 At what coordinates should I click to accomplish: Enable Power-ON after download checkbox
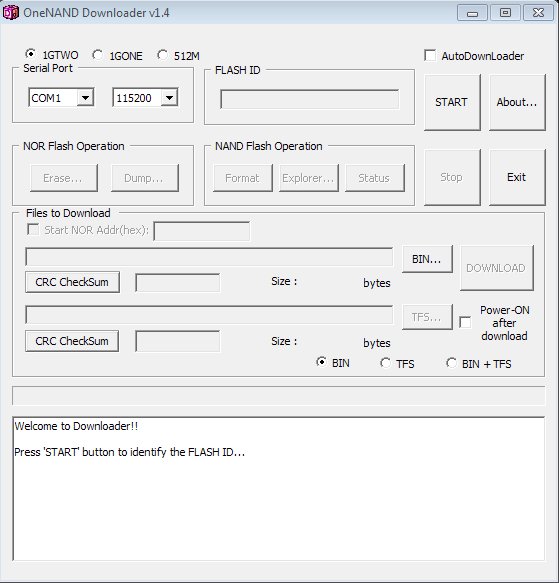pos(465,322)
